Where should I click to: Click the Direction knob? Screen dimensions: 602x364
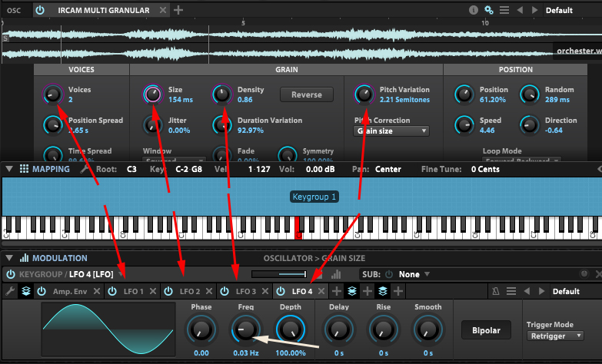(x=530, y=124)
